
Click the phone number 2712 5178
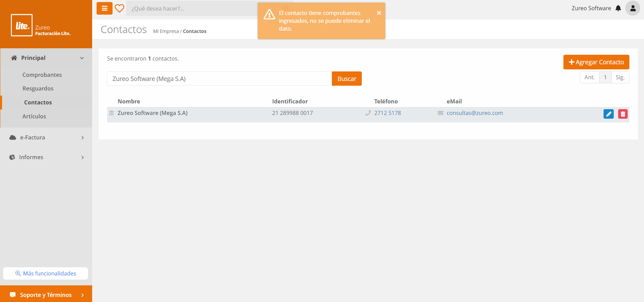(388, 113)
